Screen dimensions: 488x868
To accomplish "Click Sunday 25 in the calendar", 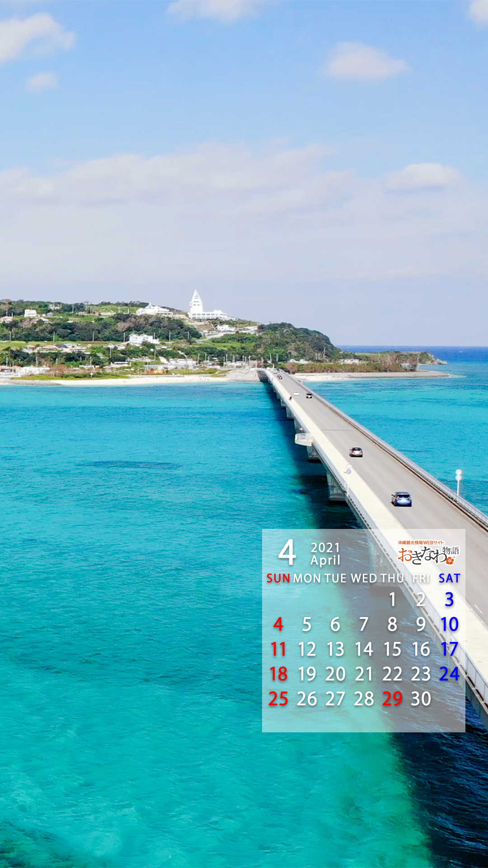I will (278, 699).
